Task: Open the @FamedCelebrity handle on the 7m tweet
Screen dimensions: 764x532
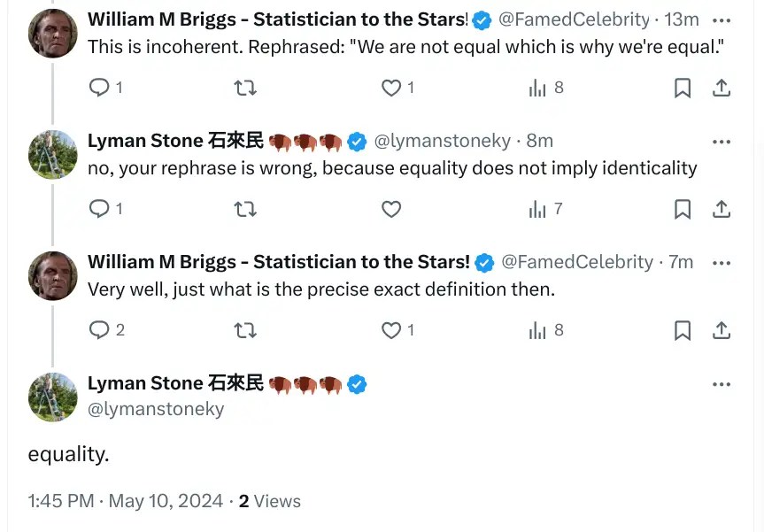Action: click(576, 262)
